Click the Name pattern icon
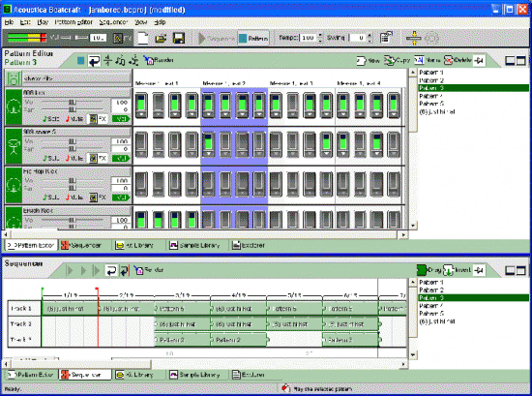This screenshot has width=532, height=396. (428, 60)
